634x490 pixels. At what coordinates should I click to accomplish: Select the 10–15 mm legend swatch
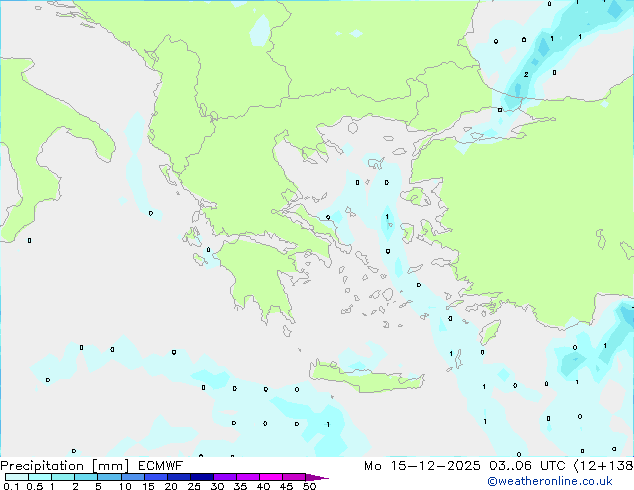(x=132, y=477)
